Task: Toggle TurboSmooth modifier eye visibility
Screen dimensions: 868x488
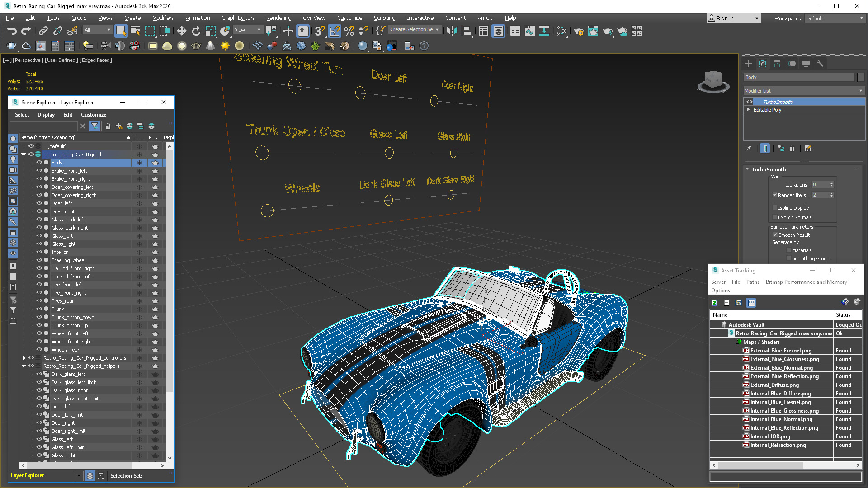Action: coord(750,102)
